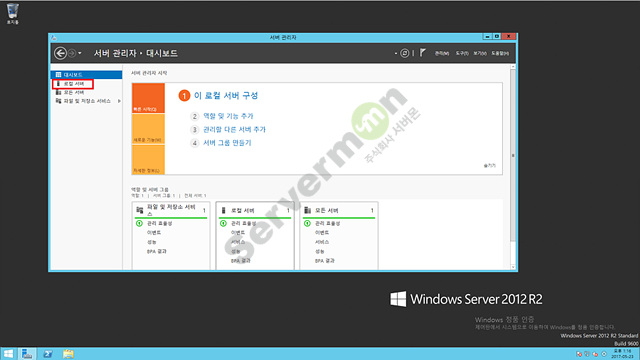Click the back arrow in Server Manager header
The height and width of the screenshot is (360, 640).
60,53
